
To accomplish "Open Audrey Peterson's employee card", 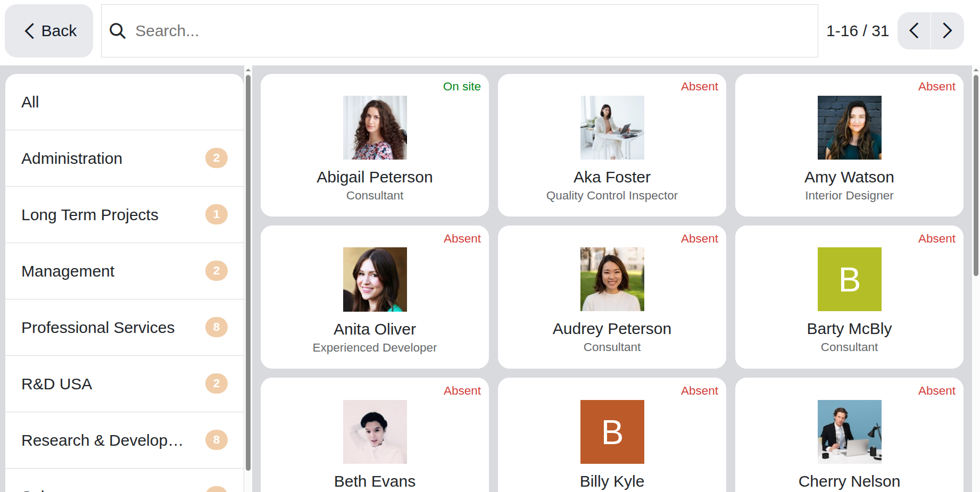I will (612, 329).
